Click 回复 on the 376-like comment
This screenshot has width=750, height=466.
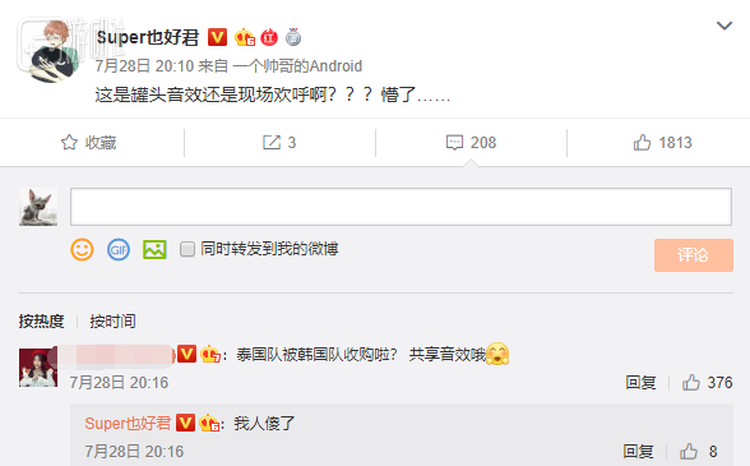(x=640, y=383)
